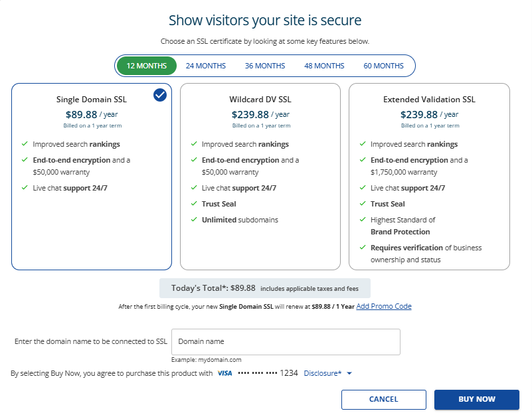Image resolution: width=532 pixels, height=417 pixels.
Task: Click the Visa payment card icon
Action: click(x=224, y=373)
